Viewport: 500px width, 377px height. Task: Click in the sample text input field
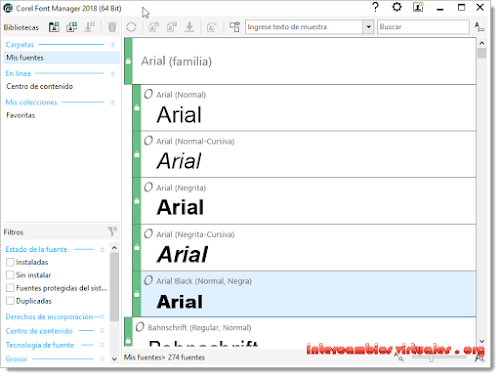(x=304, y=27)
